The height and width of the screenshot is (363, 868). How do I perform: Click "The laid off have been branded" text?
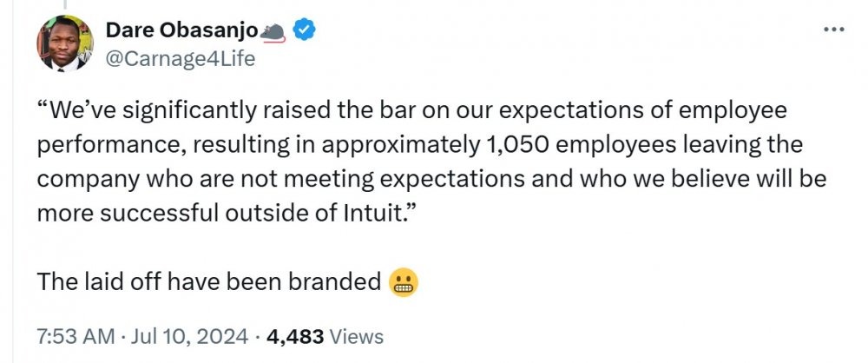click(x=209, y=282)
